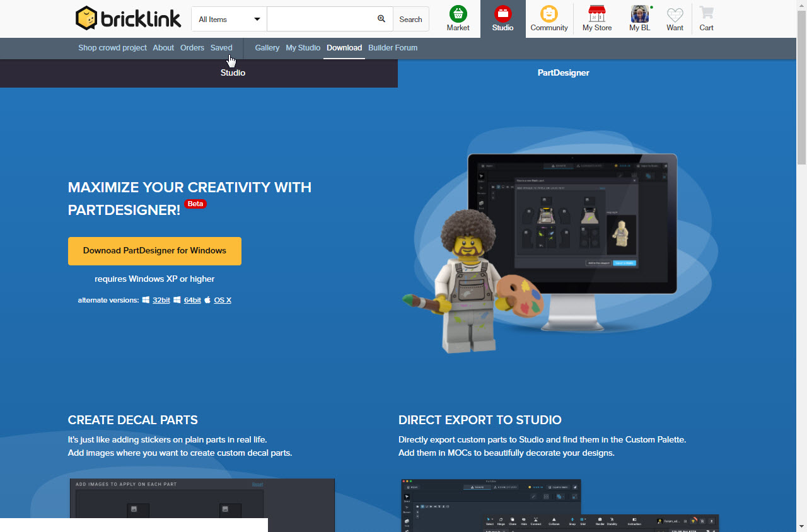This screenshot has height=532, width=807.
Task: Click the red Beta badge
Action: point(195,204)
